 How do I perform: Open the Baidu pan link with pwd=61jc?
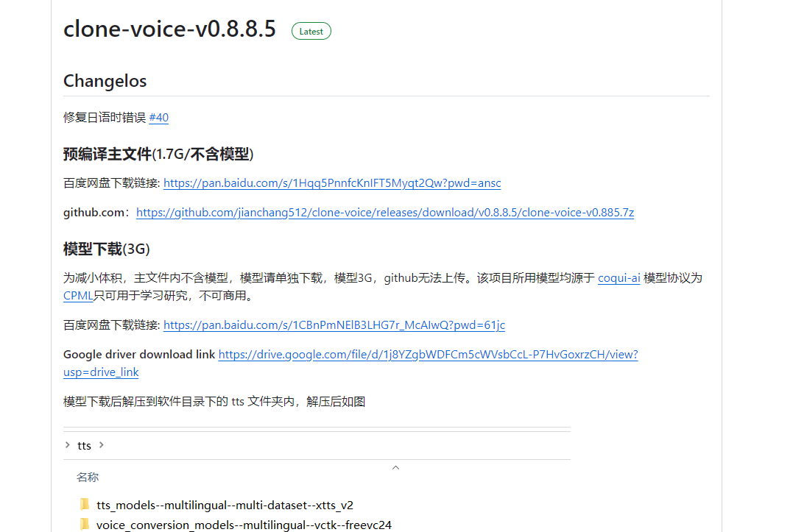334,324
